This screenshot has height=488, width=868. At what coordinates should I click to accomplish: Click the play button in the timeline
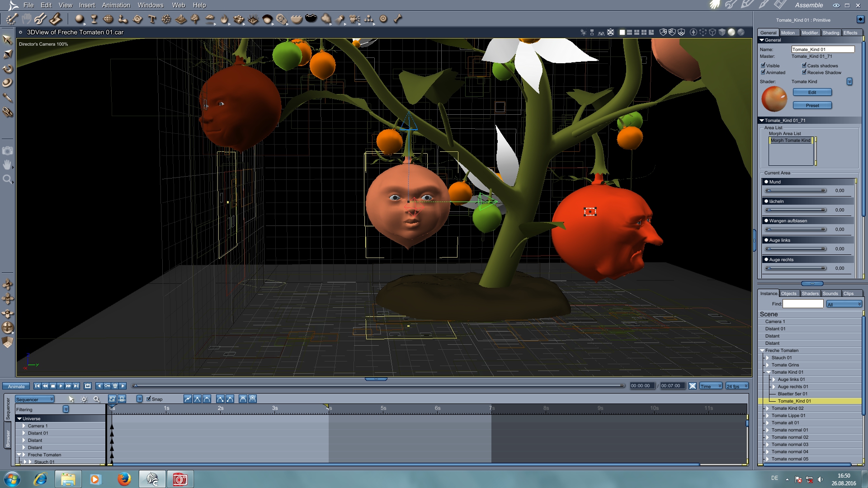[61, 386]
